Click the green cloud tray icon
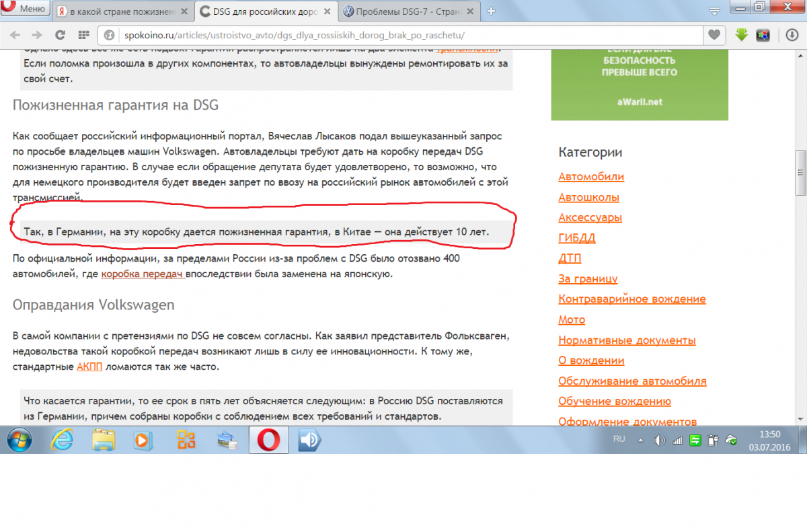 tap(731, 441)
